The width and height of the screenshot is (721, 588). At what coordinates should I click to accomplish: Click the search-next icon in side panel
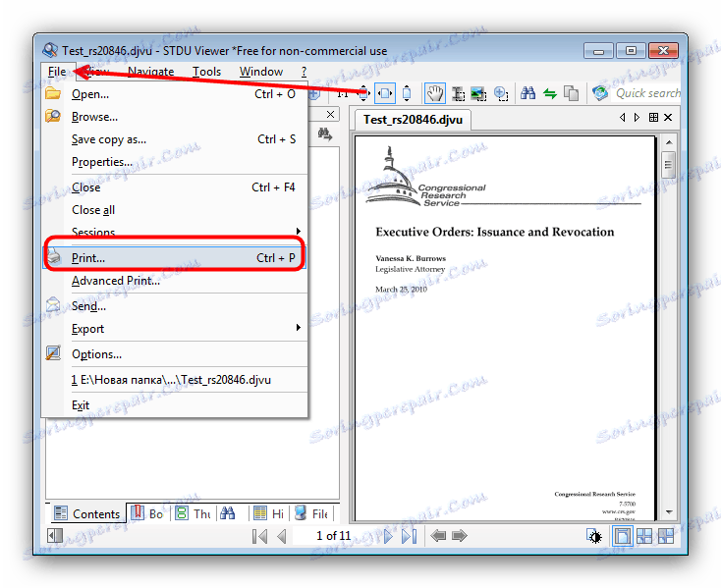click(x=324, y=134)
